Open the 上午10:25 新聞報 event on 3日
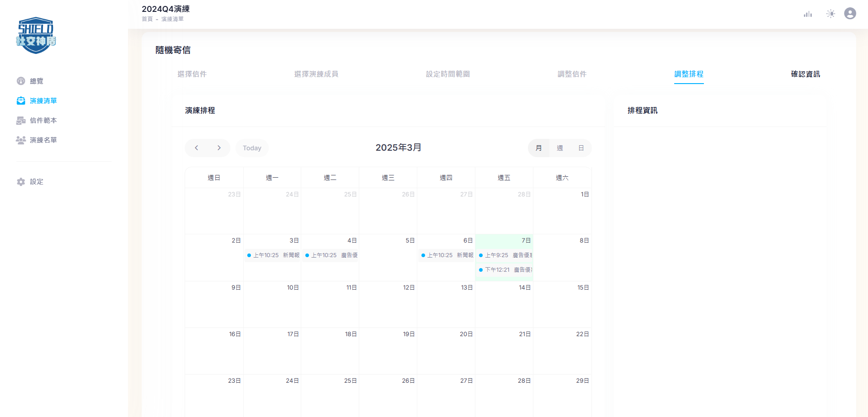 point(273,255)
